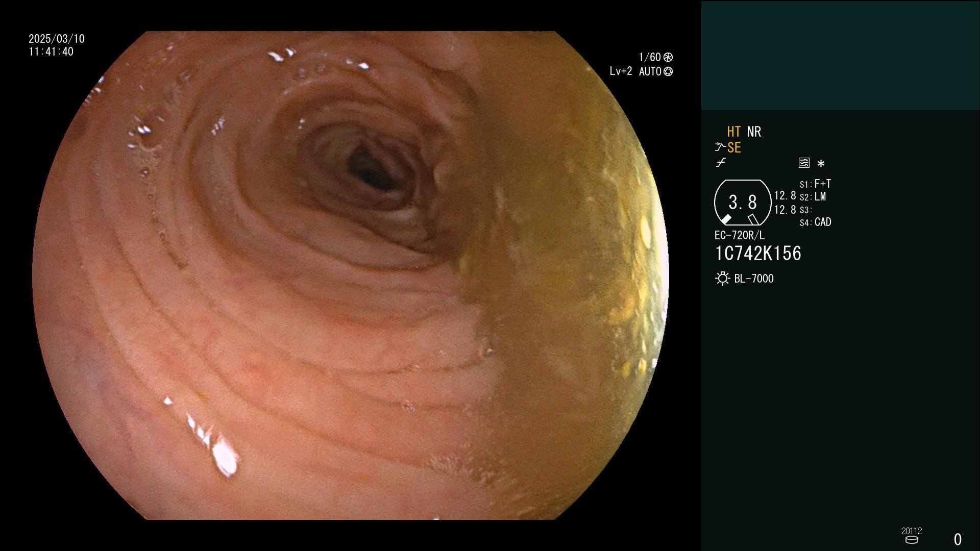Click the shutter speed fan icon next to 1/60
980x551 pixels.
point(668,57)
